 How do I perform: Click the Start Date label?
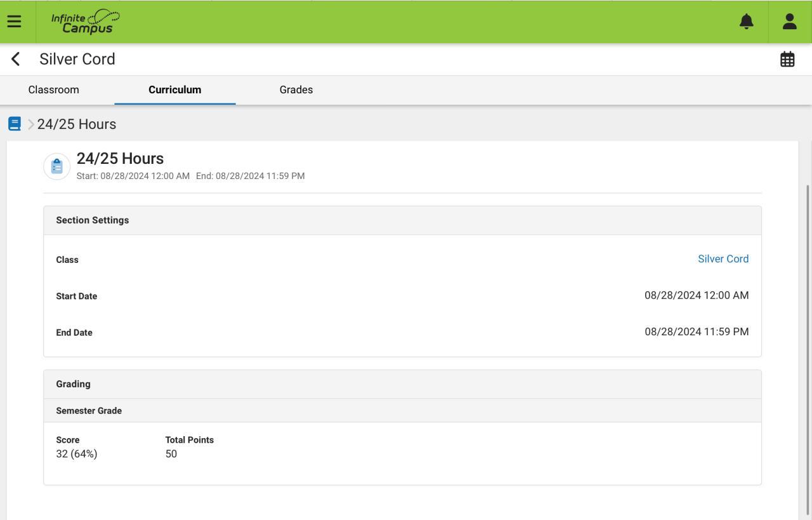77,297
